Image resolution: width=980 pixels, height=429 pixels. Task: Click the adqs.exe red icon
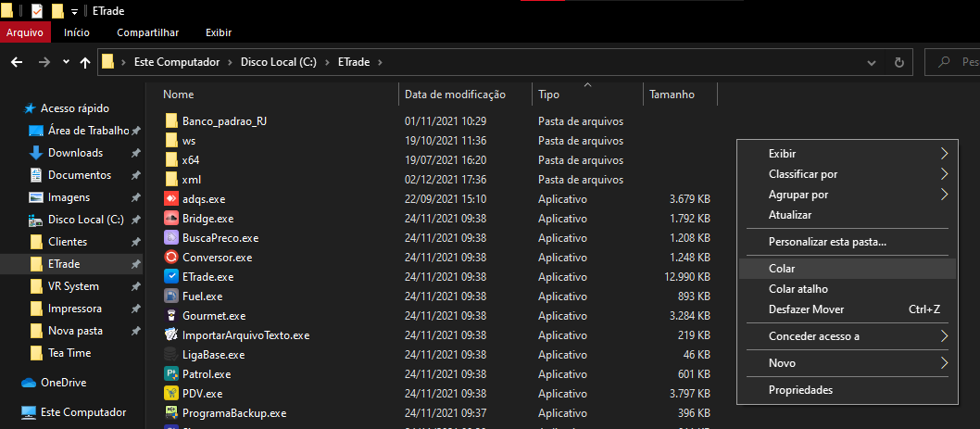[171, 199]
